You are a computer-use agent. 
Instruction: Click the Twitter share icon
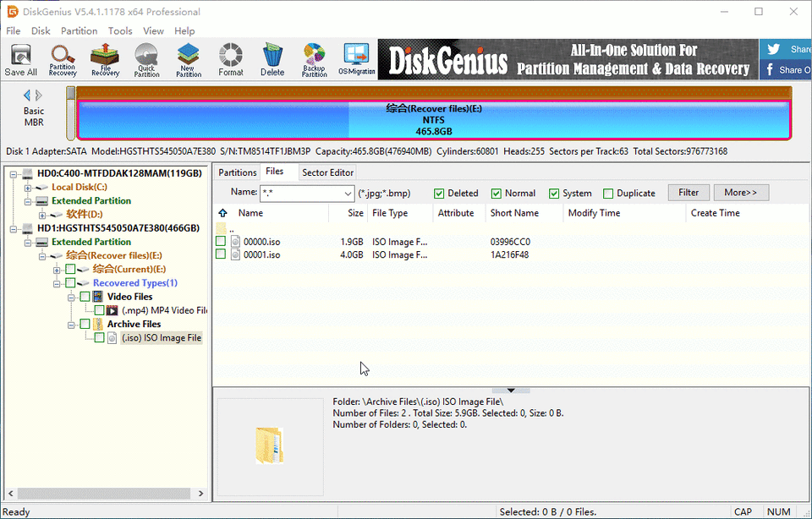click(774, 49)
